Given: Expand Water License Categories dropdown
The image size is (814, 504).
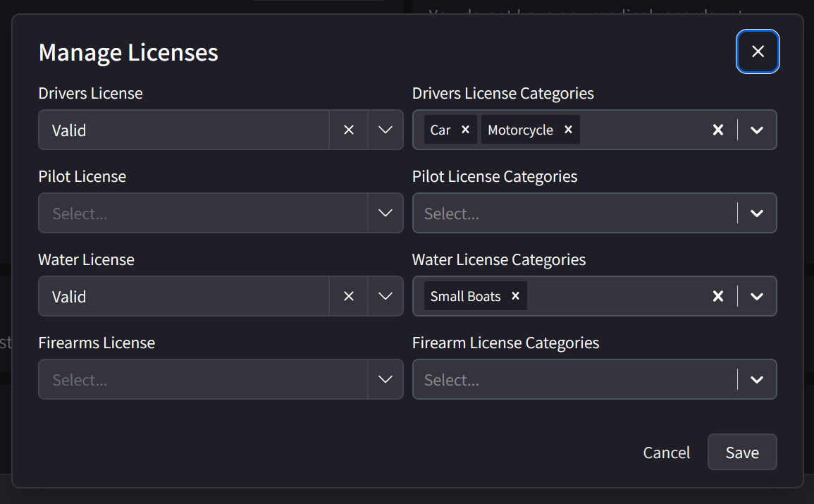Looking at the screenshot, I should 757,296.
